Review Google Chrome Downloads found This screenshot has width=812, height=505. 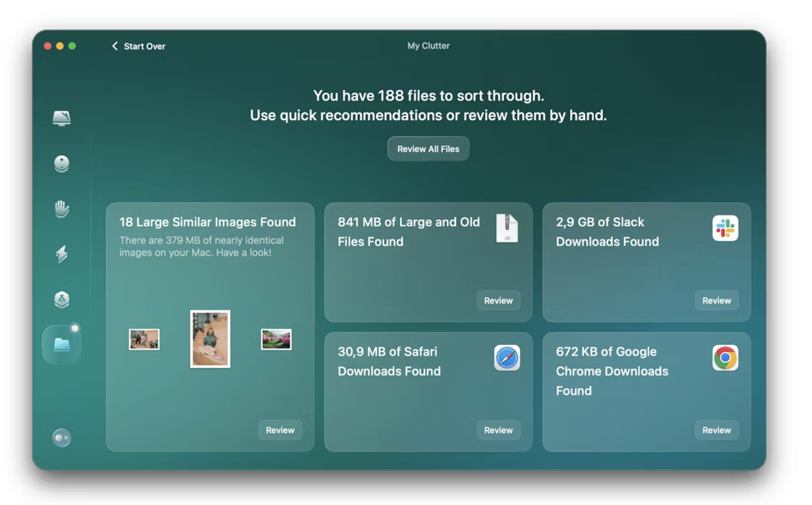[x=716, y=430]
